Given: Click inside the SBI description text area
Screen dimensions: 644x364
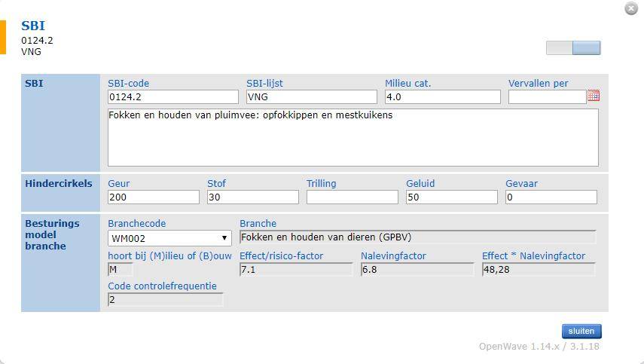Looking at the screenshot, I should click(x=353, y=138).
